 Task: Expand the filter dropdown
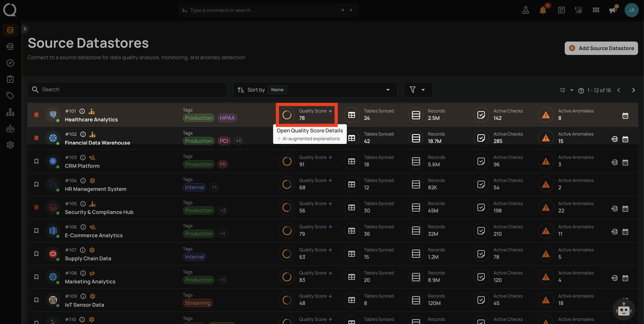click(x=418, y=90)
